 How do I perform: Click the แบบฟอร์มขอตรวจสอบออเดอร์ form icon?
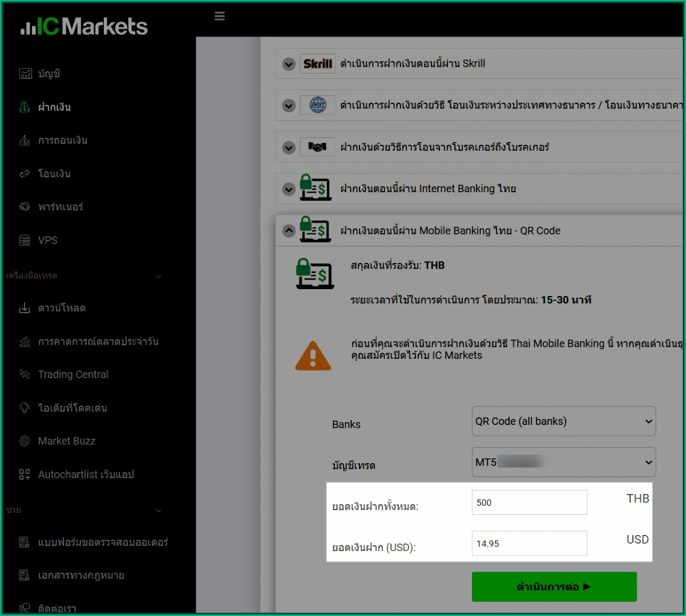pos(25,542)
